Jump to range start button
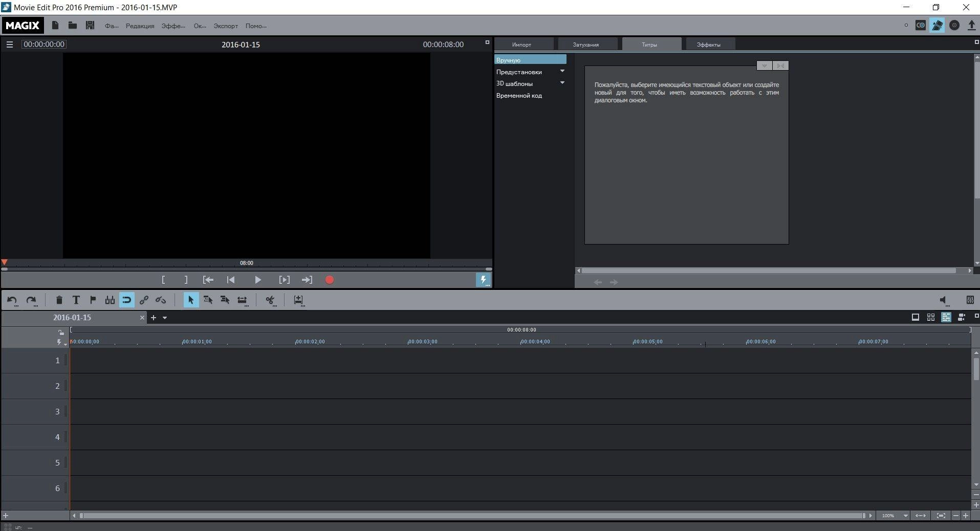This screenshot has width=980, height=531. pos(208,280)
